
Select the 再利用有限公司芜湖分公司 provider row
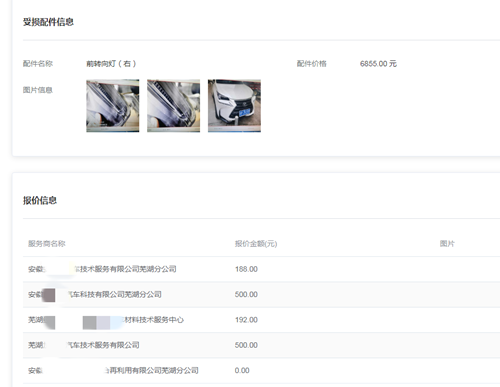pyautogui.click(x=261, y=370)
